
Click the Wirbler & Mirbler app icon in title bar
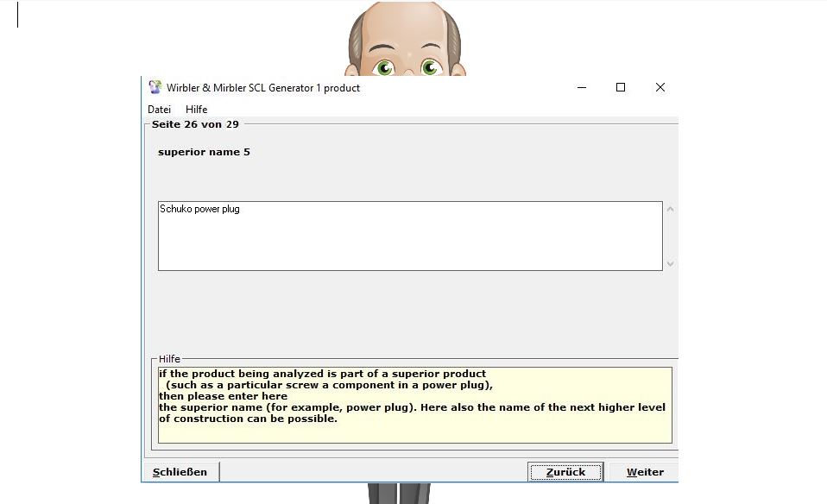tap(155, 87)
